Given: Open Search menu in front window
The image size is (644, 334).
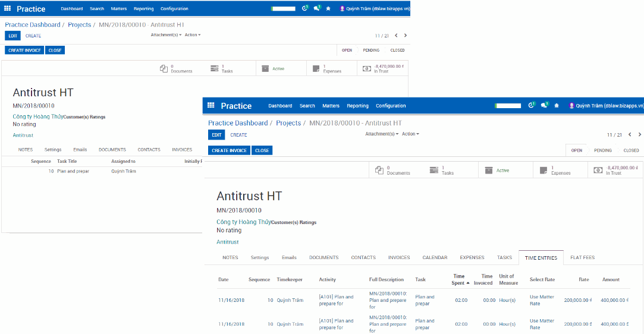Looking at the screenshot, I should [307, 106].
